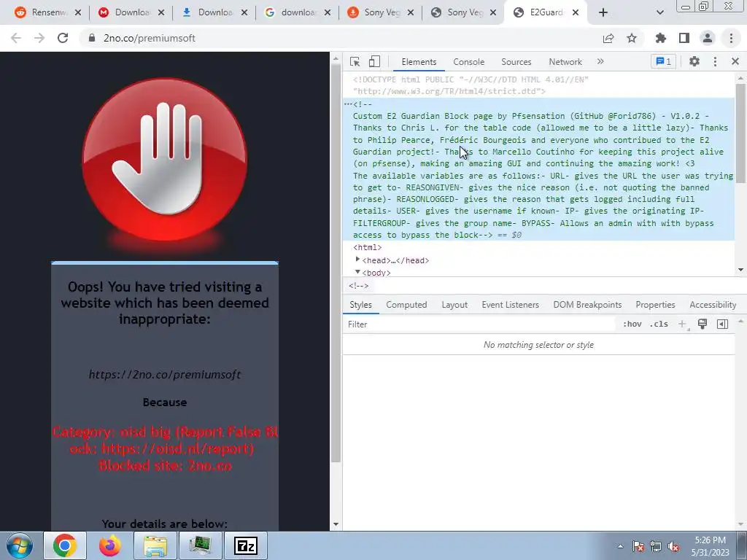Select the html tag in DOM tree
Image resolution: width=747 pixels, height=560 pixels.
point(368,248)
